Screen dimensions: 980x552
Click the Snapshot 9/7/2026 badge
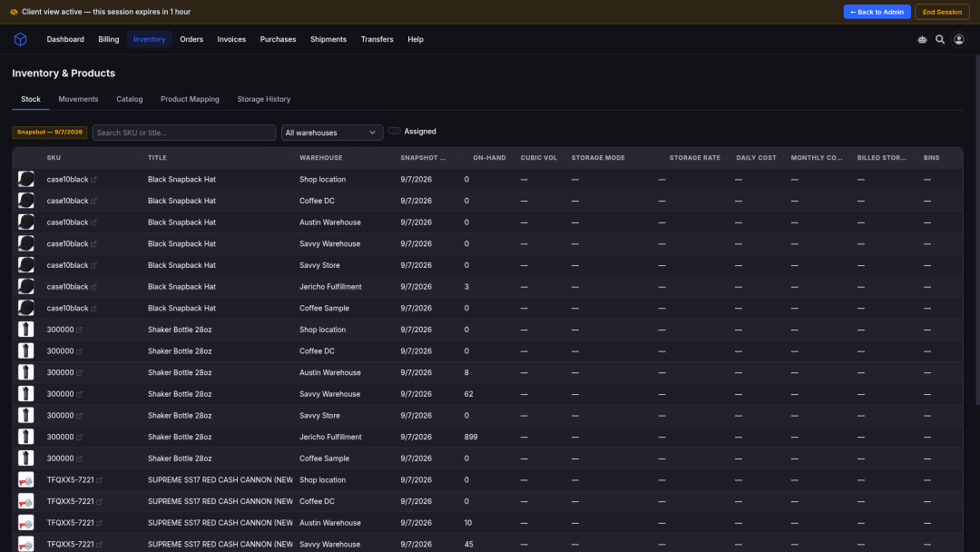pyautogui.click(x=49, y=133)
